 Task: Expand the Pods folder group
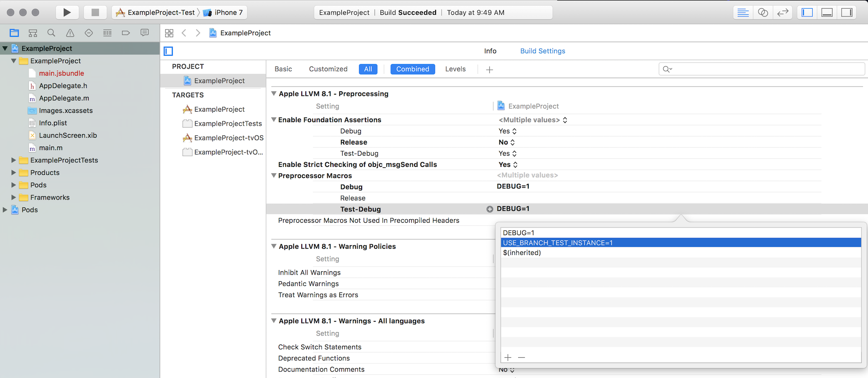14,185
